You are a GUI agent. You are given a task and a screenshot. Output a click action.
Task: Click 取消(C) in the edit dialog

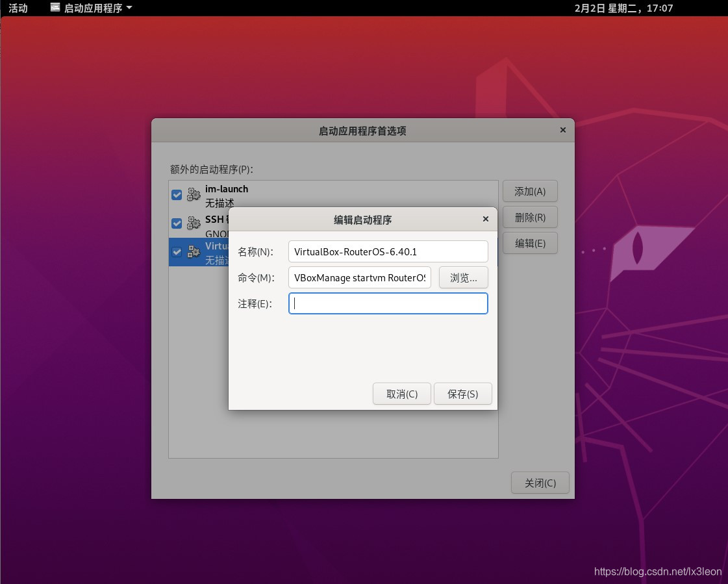pos(402,394)
